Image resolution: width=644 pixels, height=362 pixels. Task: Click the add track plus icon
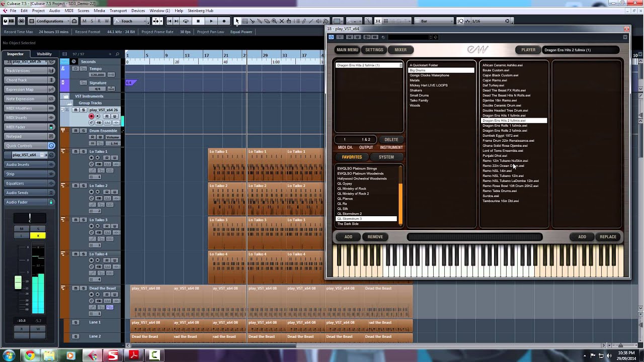110,54
